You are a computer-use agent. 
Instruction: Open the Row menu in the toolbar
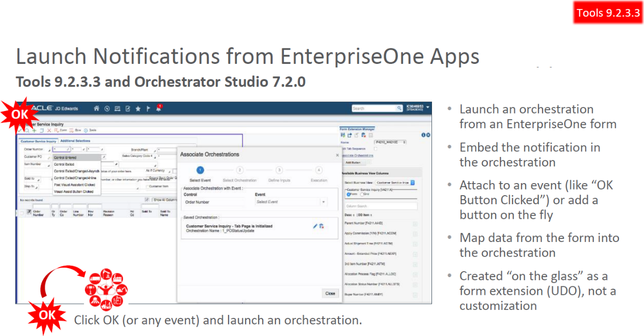tap(75, 130)
